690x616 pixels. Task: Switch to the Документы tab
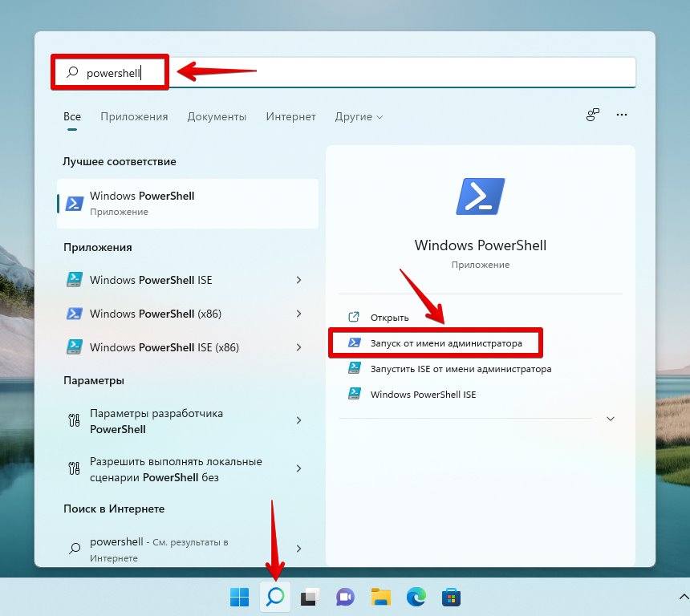[x=217, y=116]
